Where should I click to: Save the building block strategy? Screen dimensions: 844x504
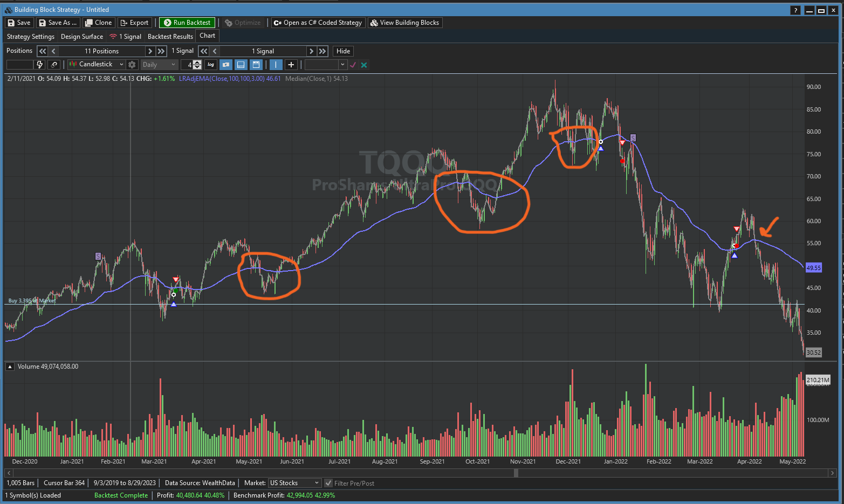click(x=19, y=23)
